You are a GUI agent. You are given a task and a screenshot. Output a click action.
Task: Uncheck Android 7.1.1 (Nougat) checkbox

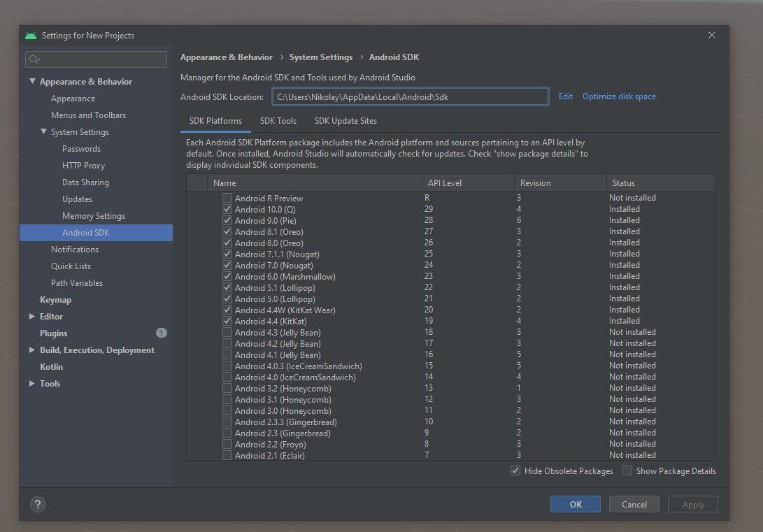227,254
